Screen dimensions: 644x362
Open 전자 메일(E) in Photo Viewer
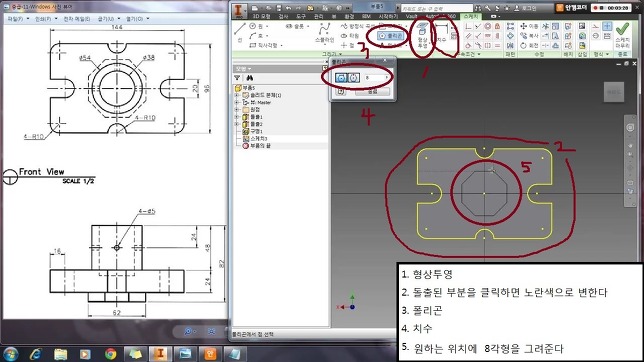click(x=77, y=19)
